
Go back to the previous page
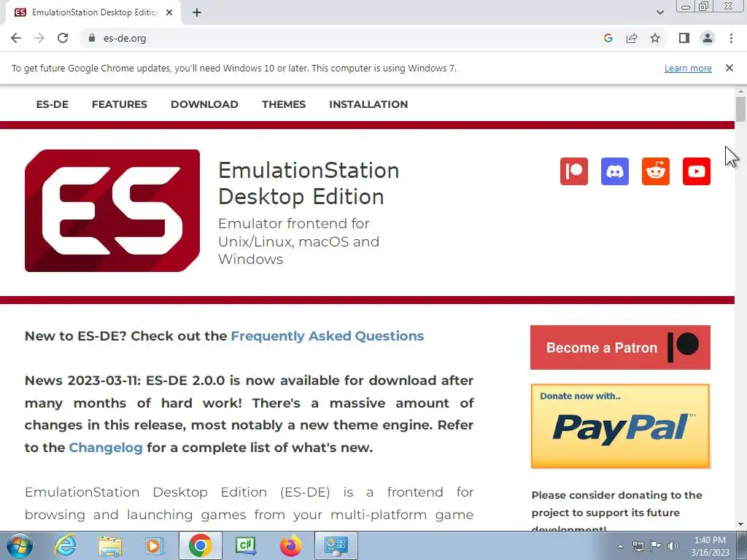(x=16, y=38)
